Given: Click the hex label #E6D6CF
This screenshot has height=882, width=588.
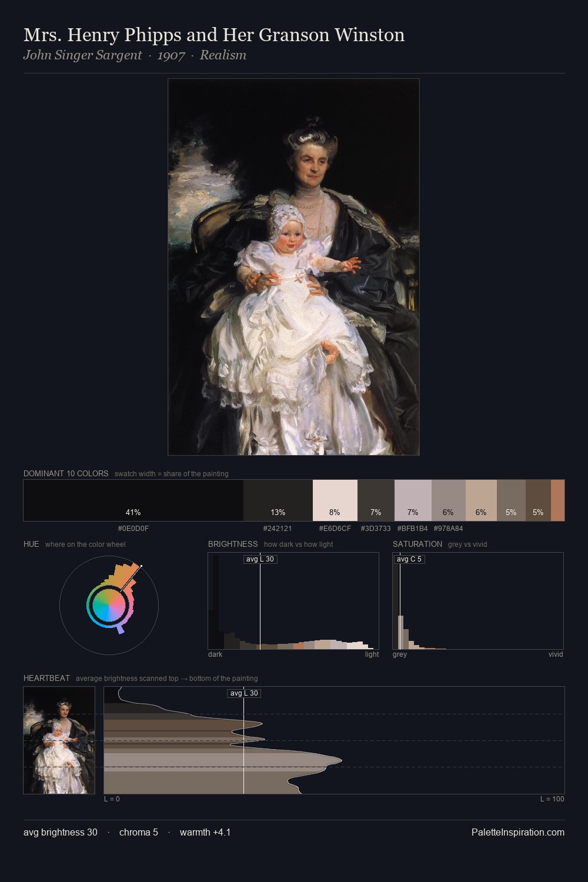Looking at the screenshot, I should (x=335, y=529).
